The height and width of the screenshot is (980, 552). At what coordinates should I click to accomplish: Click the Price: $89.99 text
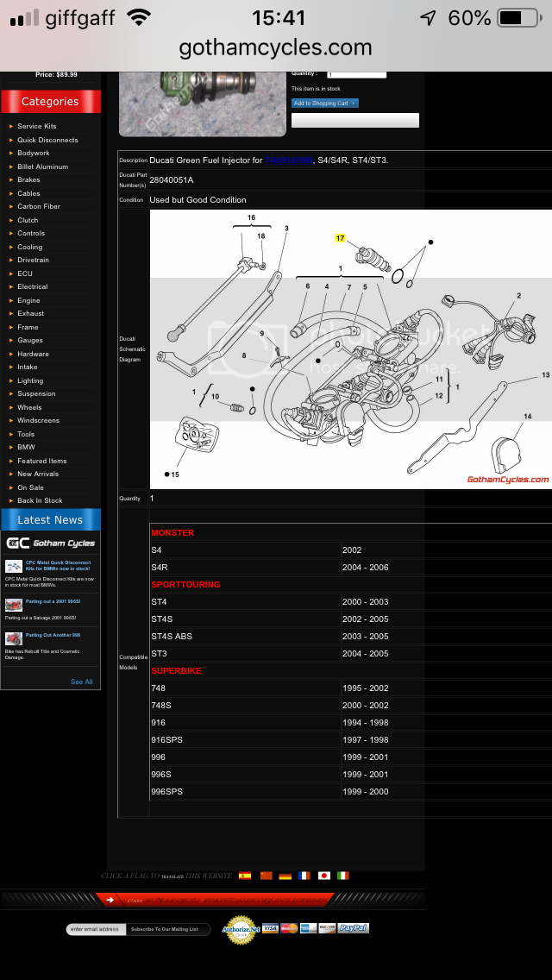pyautogui.click(x=56, y=75)
